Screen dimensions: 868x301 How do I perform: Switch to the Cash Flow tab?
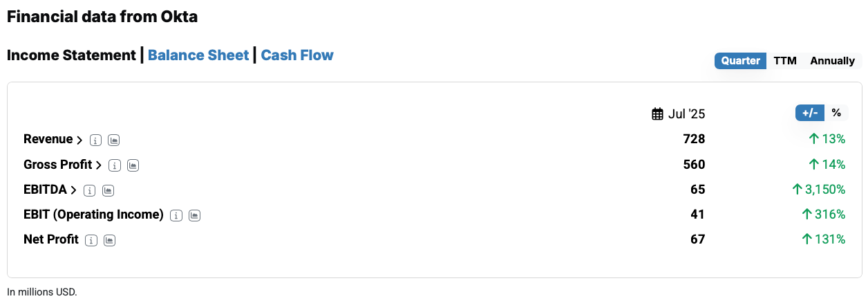[x=297, y=55]
